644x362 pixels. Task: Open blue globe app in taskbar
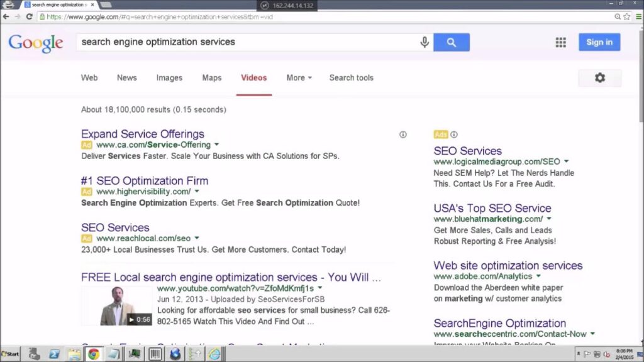tap(175, 354)
